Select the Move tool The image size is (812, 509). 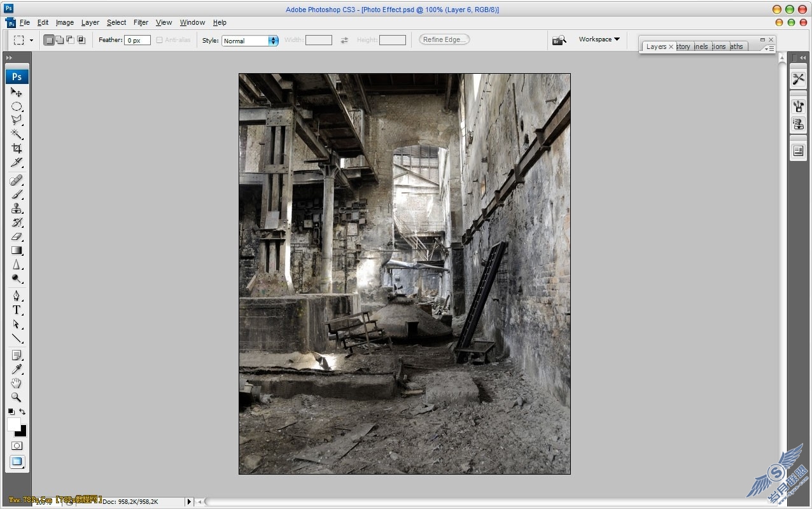[x=17, y=92]
